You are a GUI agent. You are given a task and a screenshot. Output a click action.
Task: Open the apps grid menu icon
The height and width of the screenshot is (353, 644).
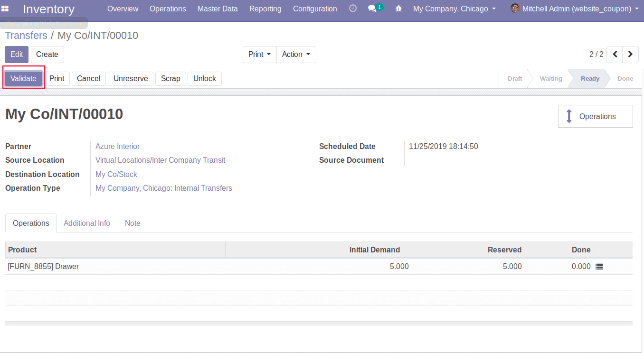[5, 9]
